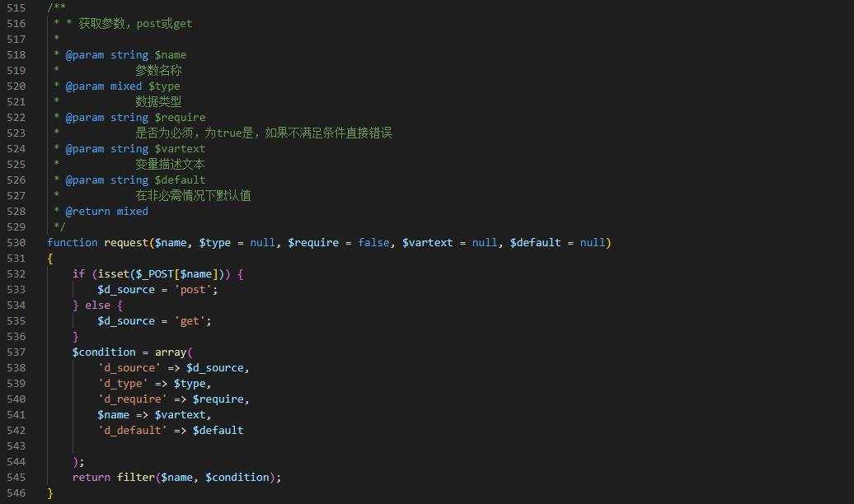Click the 'post' string literal

193,290
